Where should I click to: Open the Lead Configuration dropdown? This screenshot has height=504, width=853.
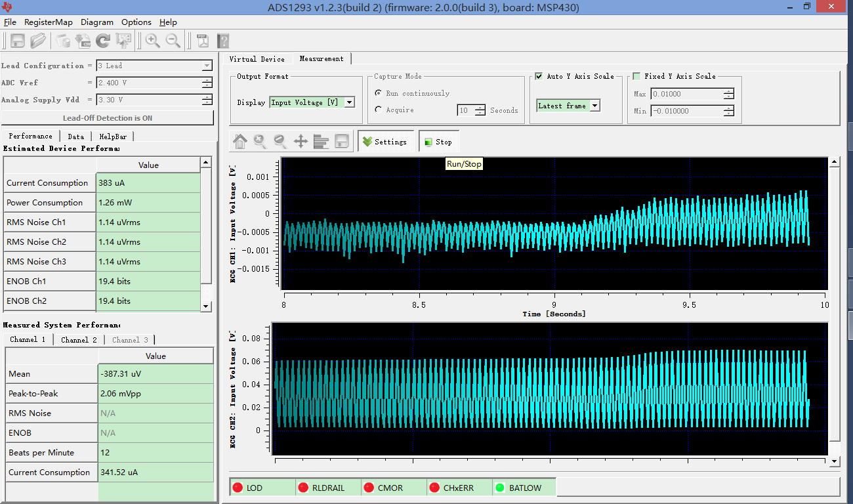tap(207, 66)
